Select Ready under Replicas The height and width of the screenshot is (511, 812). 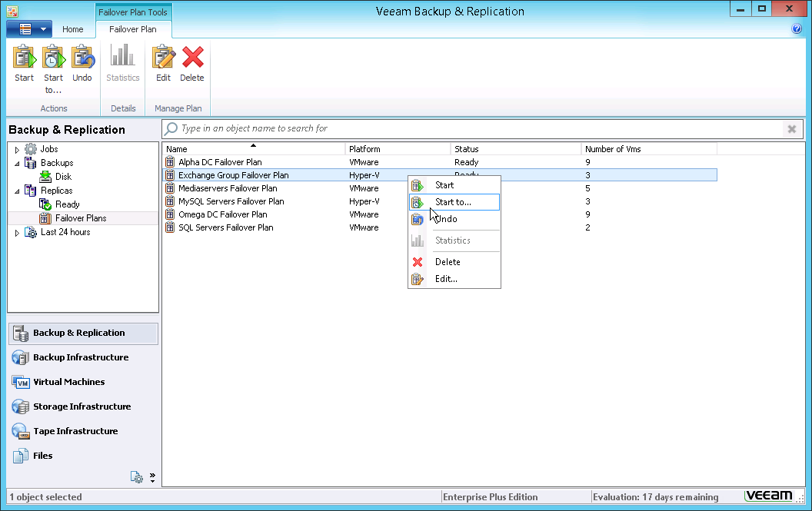tap(68, 204)
